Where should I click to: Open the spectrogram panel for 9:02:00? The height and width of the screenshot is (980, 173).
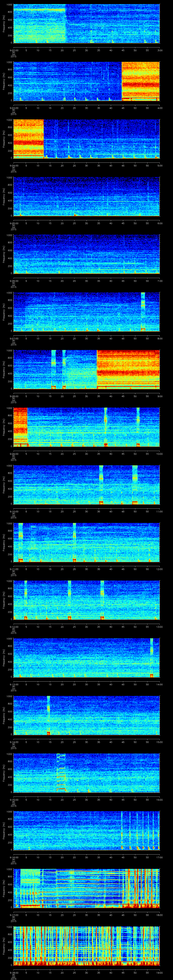pyautogui.click(x=87, y=24)
